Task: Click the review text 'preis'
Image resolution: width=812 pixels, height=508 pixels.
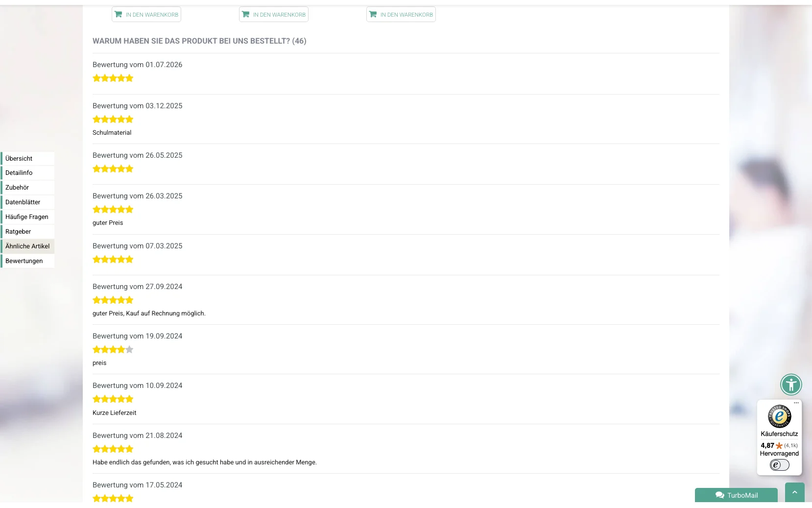Action: click(x=99, y=363)
